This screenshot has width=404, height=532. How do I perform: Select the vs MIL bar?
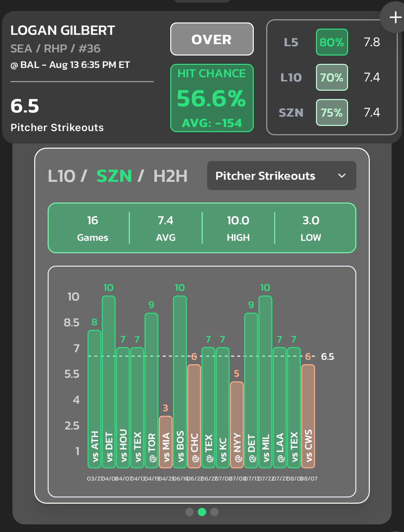[x=265, y=382]
